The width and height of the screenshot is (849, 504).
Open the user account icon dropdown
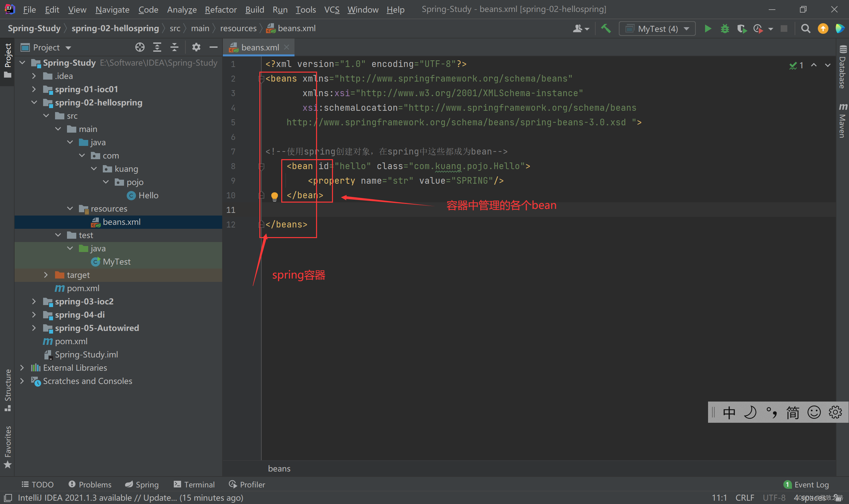(581, 29)
